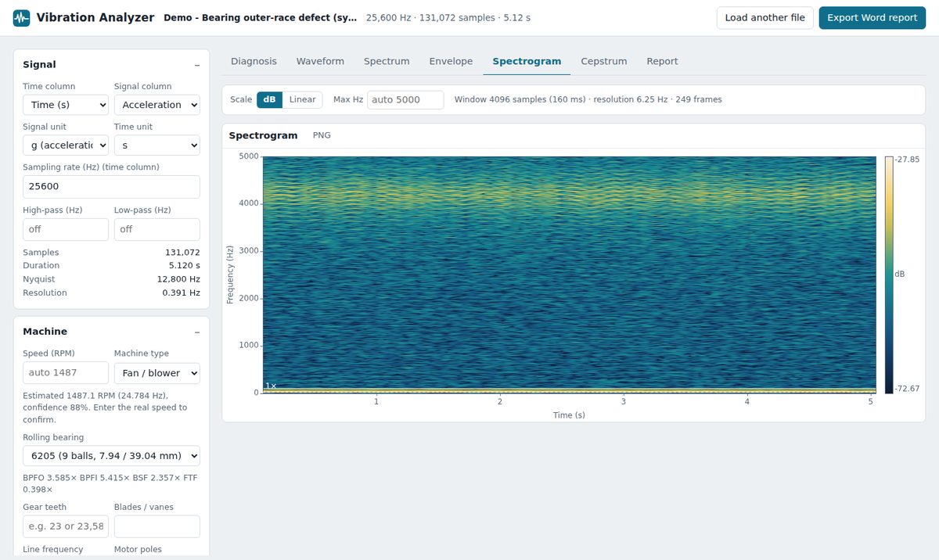
Task: Open the Report tab
Action: click(662, 61)
